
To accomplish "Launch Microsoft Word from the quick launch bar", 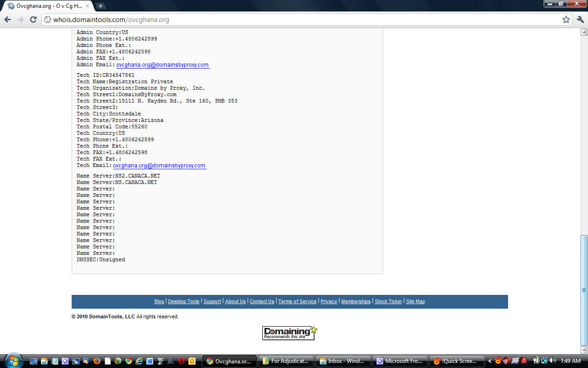I will click(150, 361).
